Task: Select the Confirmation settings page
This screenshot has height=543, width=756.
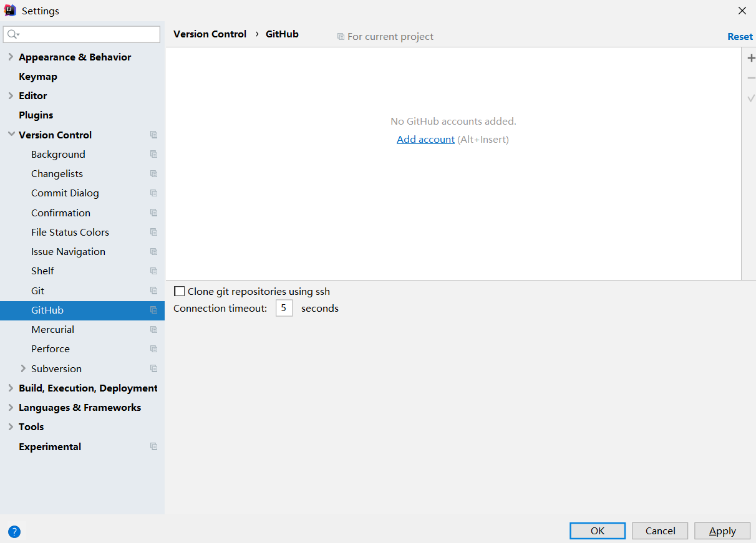Action: click(x=61, y=213)
